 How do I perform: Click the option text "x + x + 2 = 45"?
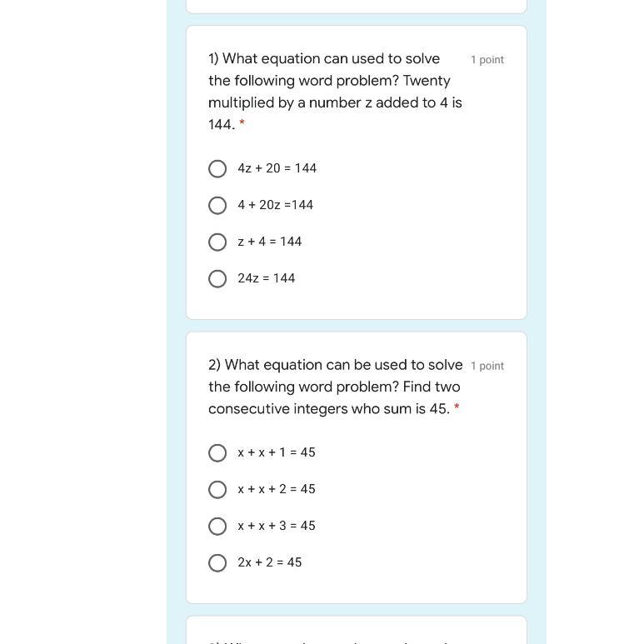pos(276,489)
